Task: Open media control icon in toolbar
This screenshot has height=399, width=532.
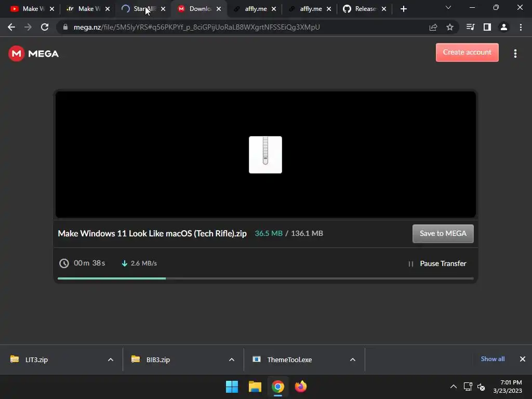Action: click(470, 27)
